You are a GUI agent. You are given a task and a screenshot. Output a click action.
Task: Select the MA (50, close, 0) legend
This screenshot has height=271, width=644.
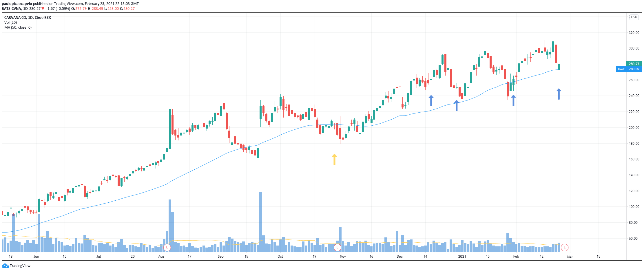point(18,28)
